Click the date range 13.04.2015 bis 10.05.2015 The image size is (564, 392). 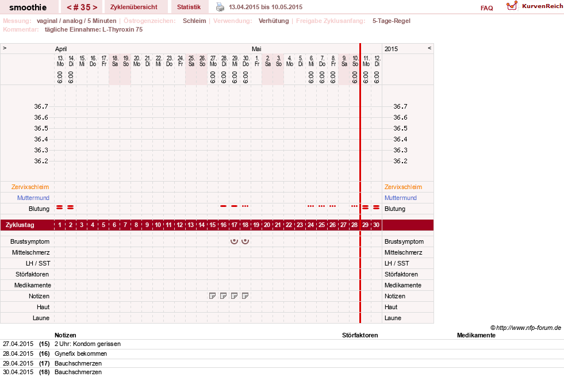(266, 7)
